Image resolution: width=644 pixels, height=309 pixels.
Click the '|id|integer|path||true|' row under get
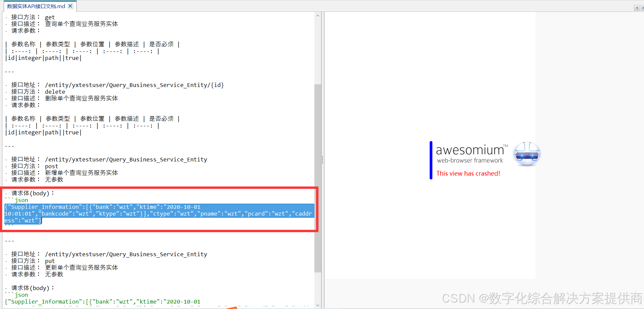click(x=43, y=58)
